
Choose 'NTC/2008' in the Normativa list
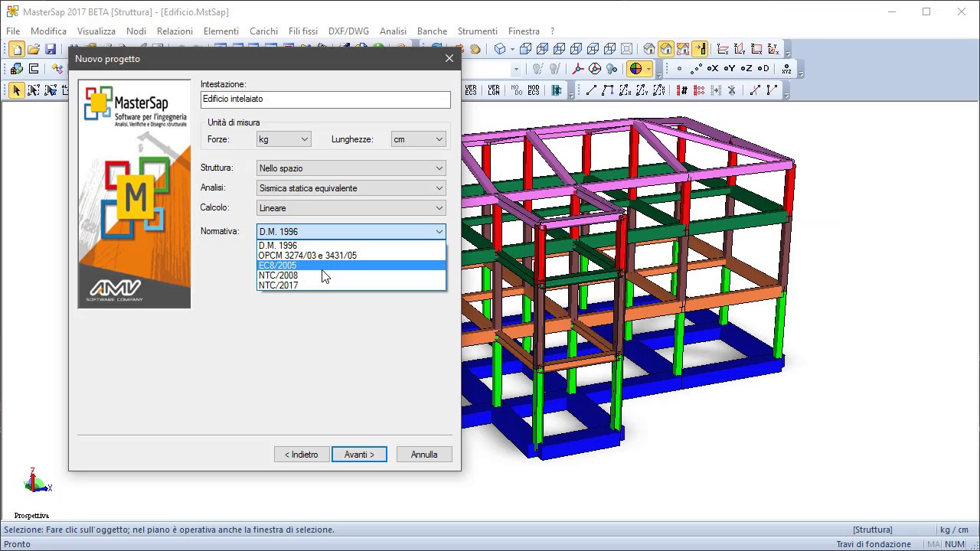(x=351, y=275)
